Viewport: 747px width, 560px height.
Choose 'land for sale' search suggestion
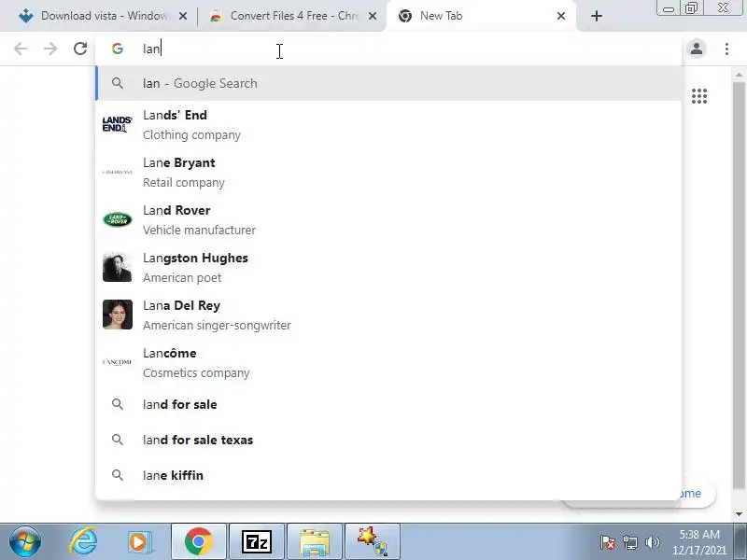coord(388,404)
